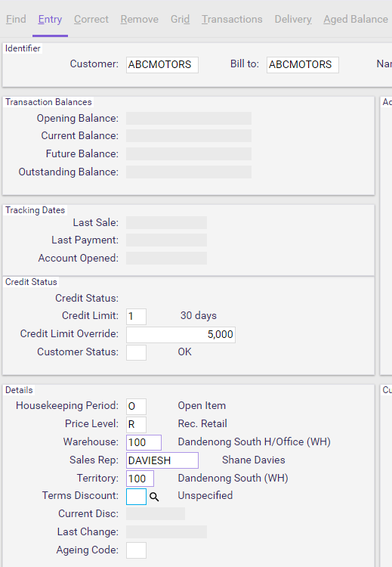Click the Customer Status input box

coord(136,352)
